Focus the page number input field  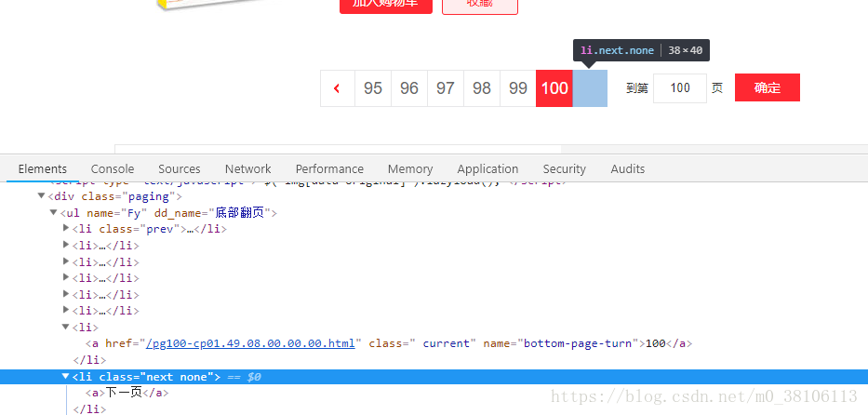(x=680, y=88)
